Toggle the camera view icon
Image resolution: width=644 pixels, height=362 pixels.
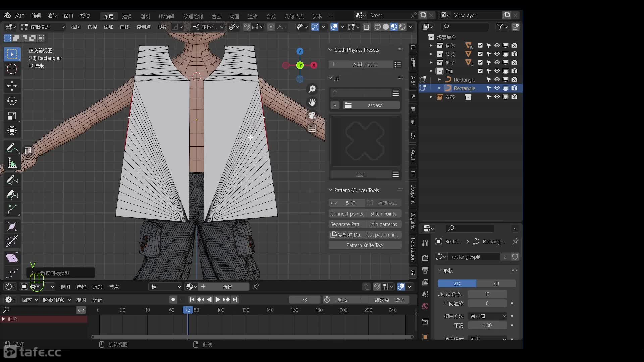tap(312, 115)
